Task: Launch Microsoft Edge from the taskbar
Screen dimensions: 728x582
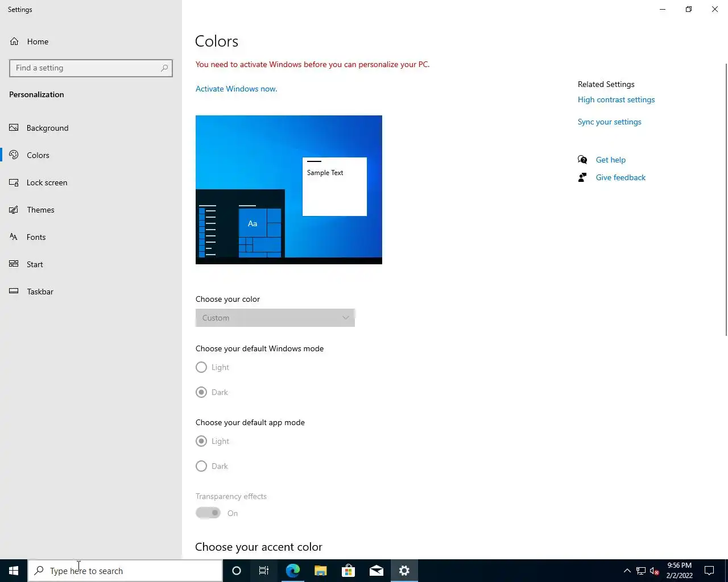Action: tap(292, 571)
